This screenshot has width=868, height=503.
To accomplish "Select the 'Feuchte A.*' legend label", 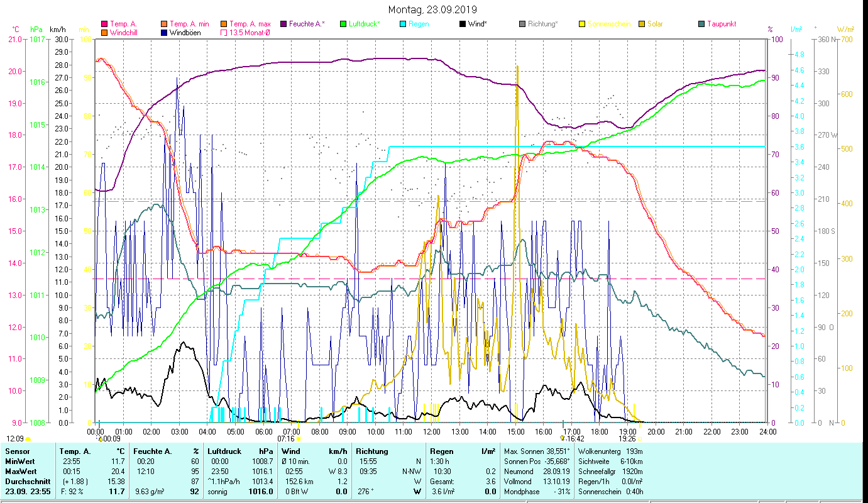I will pos(307,24).
